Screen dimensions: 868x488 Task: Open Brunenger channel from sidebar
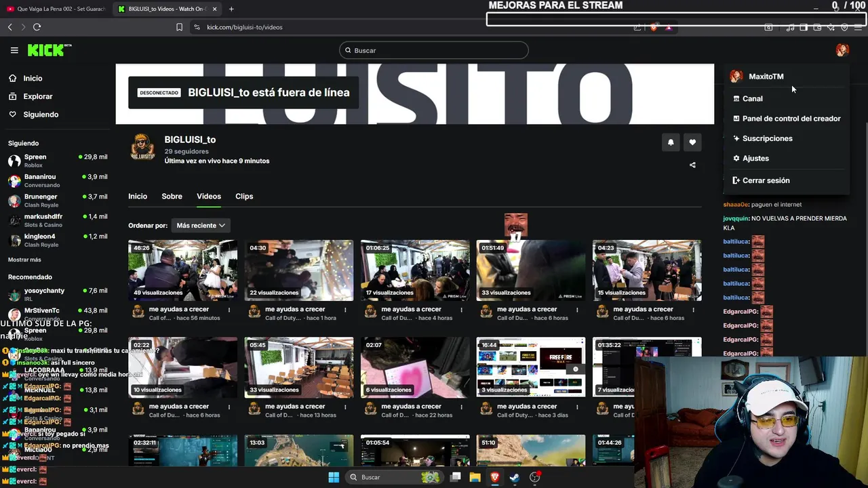tap(58, 200)
